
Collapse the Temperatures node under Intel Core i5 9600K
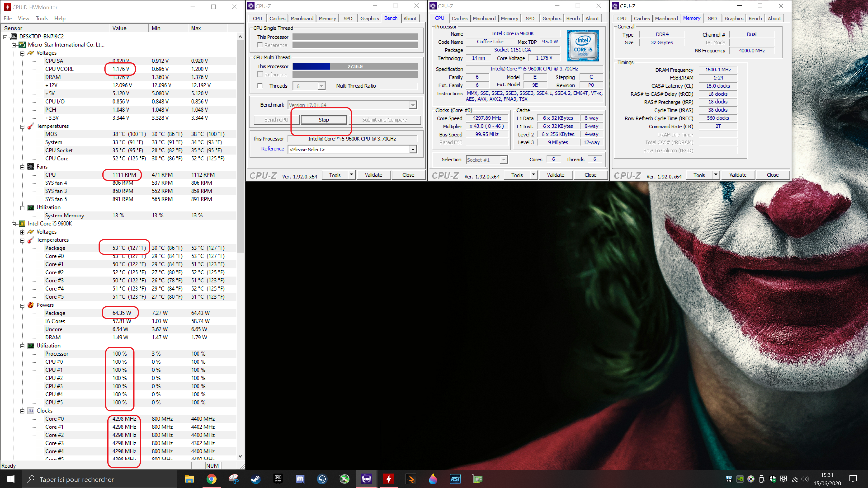point(22,240)
